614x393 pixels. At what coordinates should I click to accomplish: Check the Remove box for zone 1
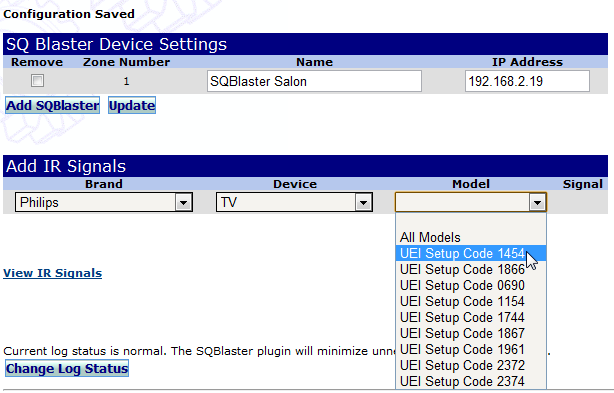(37, 81)
